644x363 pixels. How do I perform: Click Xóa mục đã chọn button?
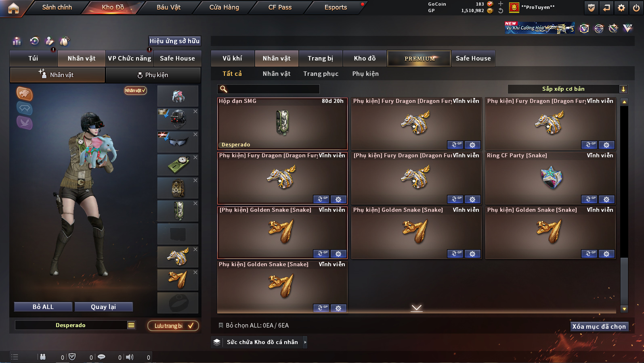pyautogui.click(x=599, y=327)
